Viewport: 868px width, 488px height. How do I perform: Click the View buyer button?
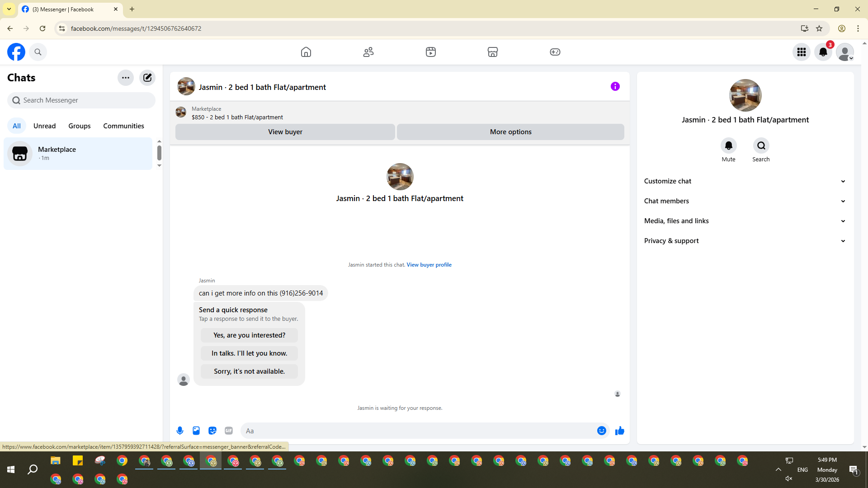pyautogui.click(x=285, y=132)
